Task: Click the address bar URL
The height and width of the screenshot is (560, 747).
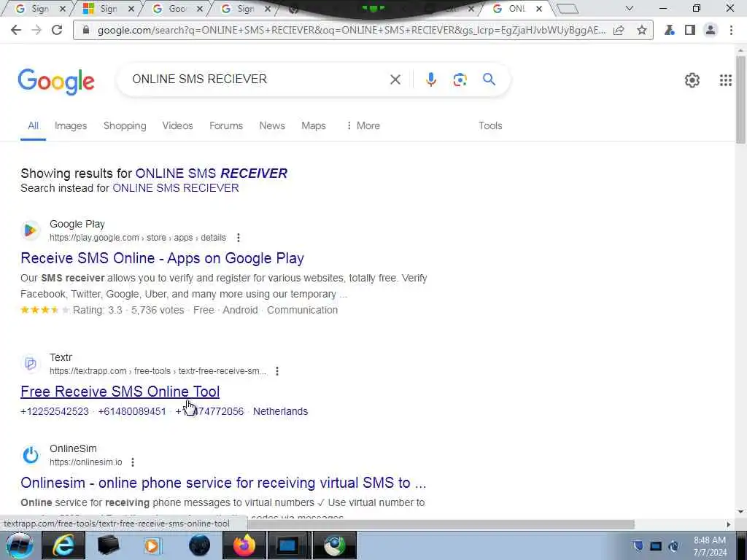Action: click(x=352, y=30)
